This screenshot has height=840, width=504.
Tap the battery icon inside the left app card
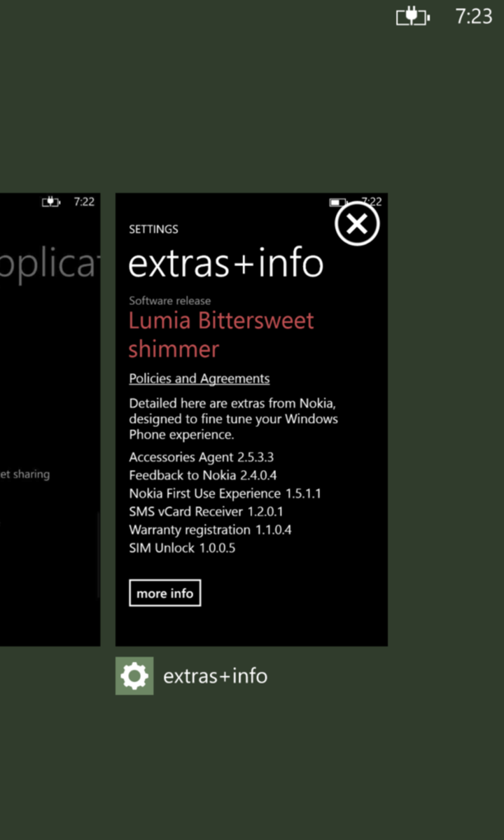click(x=51, y=202)
